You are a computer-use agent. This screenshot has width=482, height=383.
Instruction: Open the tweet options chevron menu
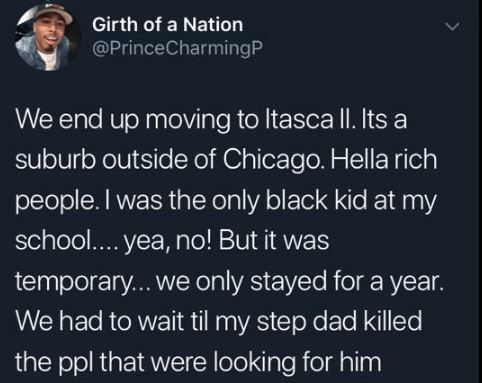pyautogui.click(x=453, y=27)
